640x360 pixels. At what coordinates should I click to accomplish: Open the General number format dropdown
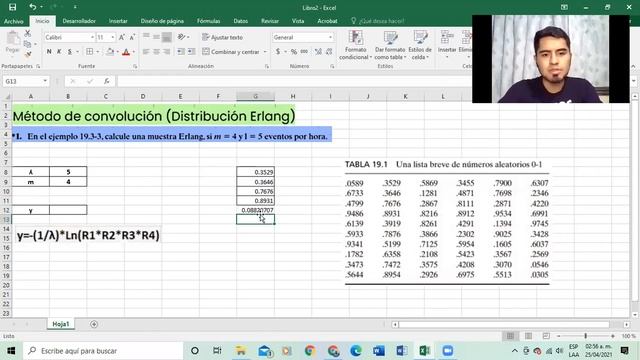coord(330,37)
